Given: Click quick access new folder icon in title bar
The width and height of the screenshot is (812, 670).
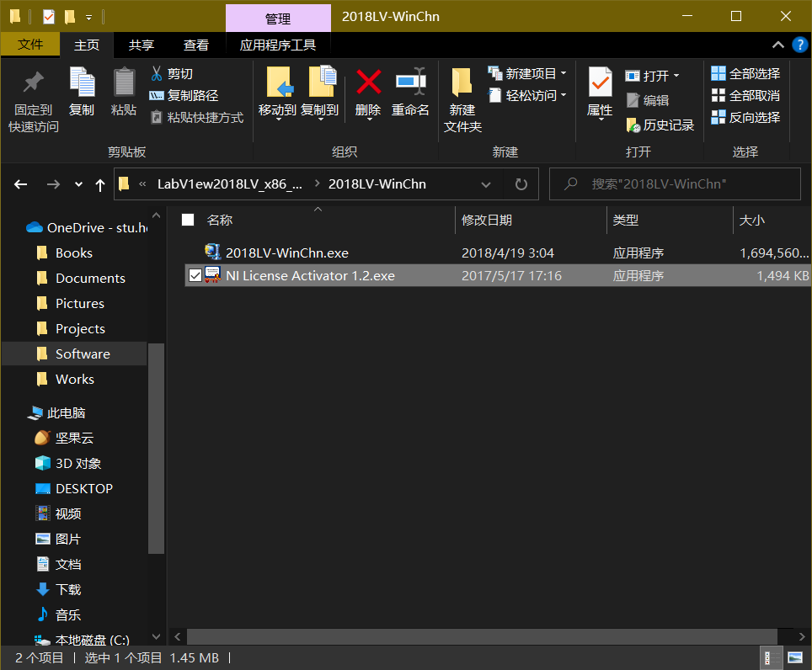Looking at the screenshot, I should [x=69, y=17].
